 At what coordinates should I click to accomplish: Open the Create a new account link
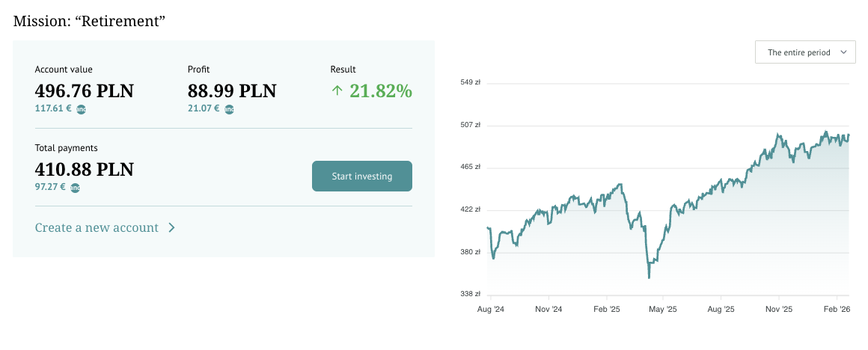pos(97,227)
